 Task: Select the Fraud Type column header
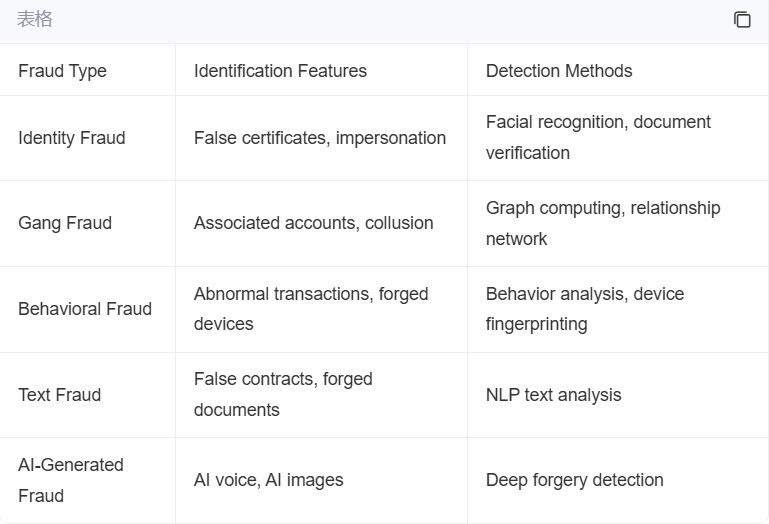(87, 70)
